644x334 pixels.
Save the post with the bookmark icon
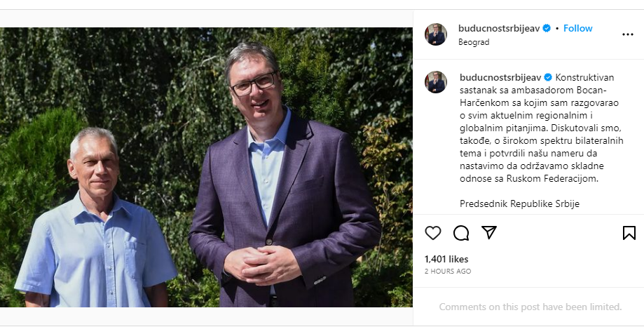[x=629, y=233]
